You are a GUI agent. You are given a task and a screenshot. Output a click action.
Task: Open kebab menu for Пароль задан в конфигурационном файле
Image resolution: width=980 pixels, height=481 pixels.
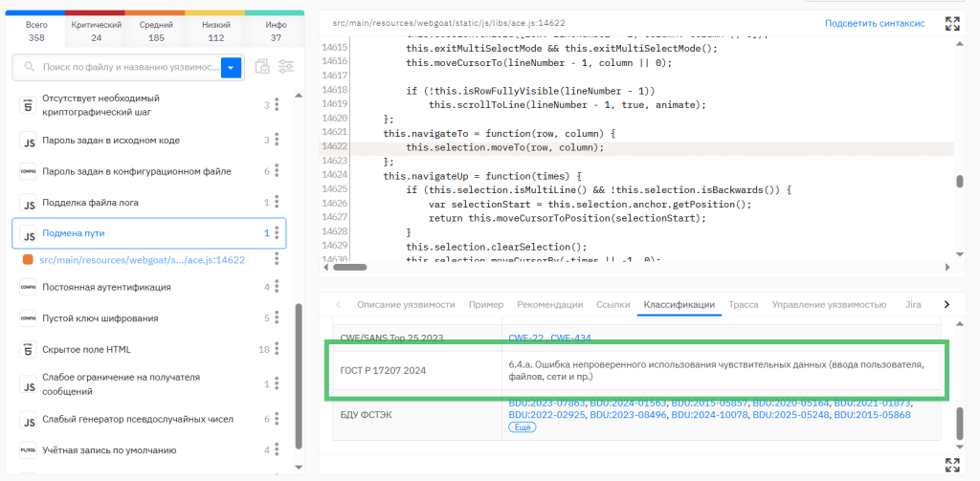click(277, 171)
